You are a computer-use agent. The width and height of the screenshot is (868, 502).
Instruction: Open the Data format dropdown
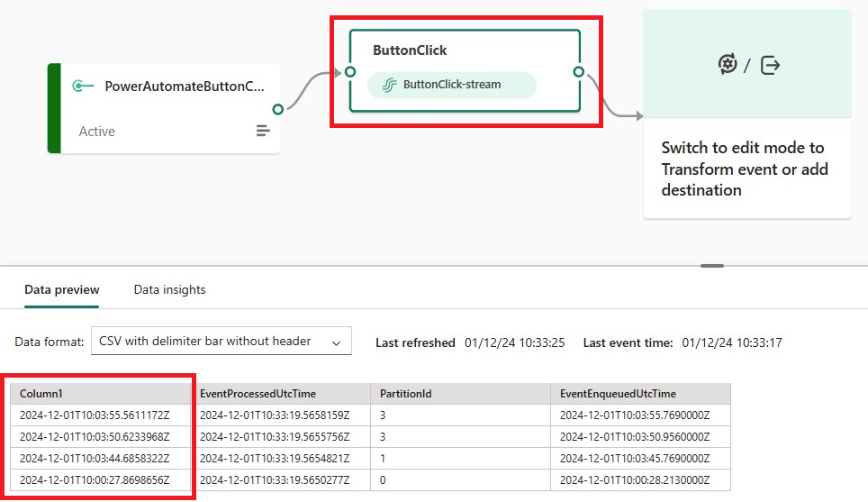[x=221, y=342]
